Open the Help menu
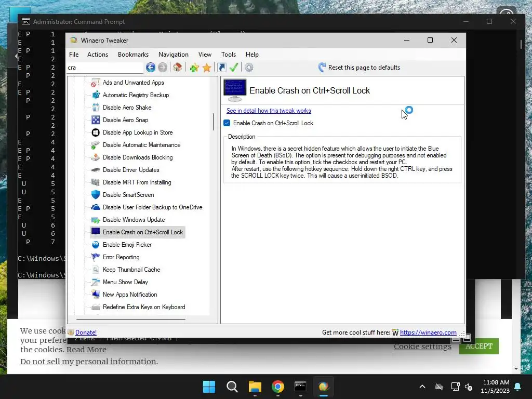Image resolution: width=532 pixels, height=399 pixels. 252,54
